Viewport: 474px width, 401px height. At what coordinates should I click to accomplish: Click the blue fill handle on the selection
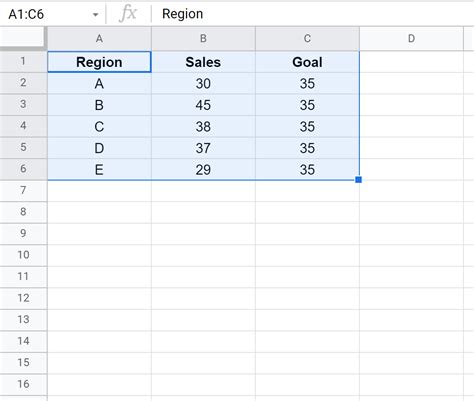359,180
